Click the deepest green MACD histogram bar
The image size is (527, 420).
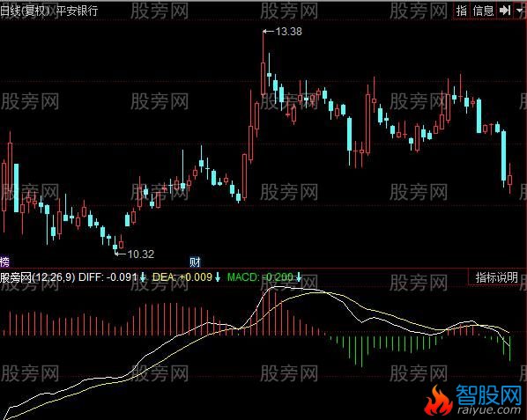[x=361, y=351]
